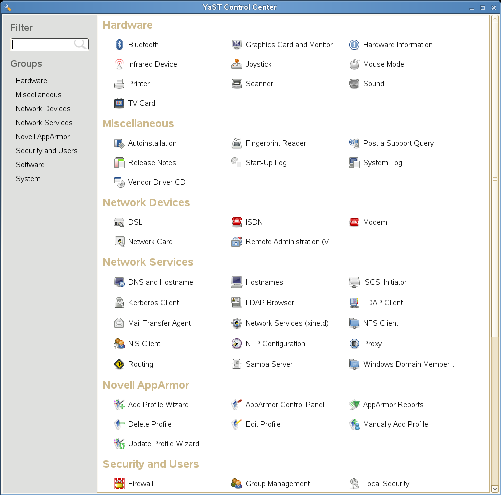Open the Scanner module icon
501x495 pixels.
point(237,84)
